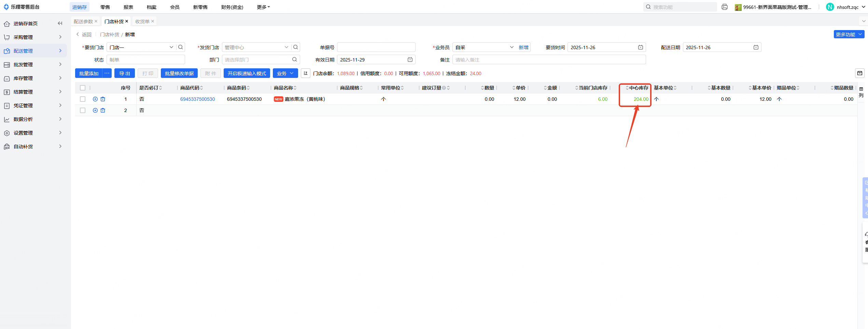Viewport: 868px width, 329px height.
Task: Open the 业务员 dropdown showing 自采
Action: click(x=512, y=47)
